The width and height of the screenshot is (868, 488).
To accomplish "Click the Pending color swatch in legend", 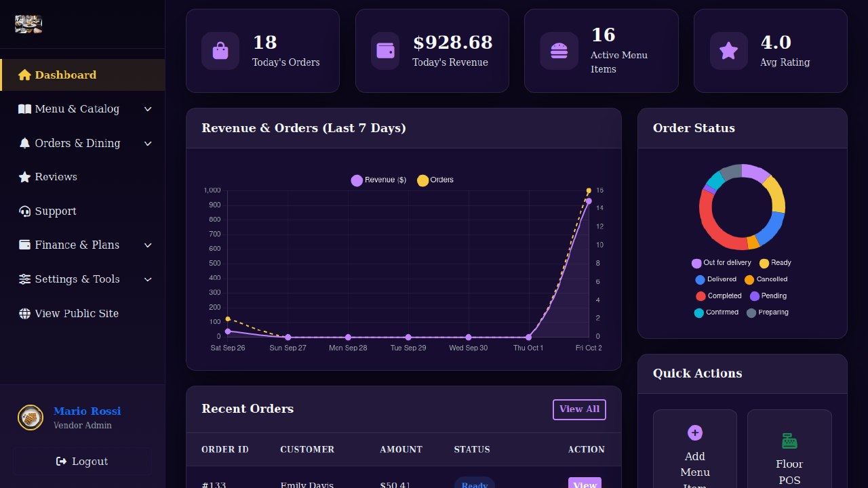I will tap(755, 296).
